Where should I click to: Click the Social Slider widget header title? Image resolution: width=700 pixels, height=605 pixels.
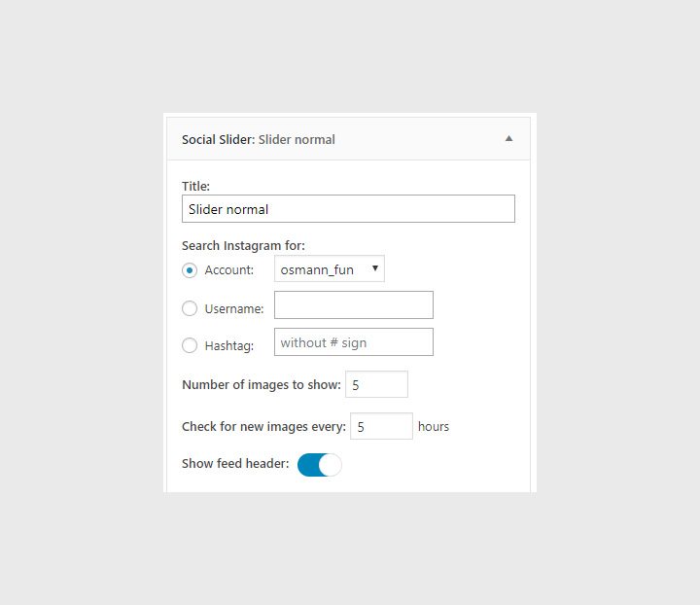(x=259, y=140)
